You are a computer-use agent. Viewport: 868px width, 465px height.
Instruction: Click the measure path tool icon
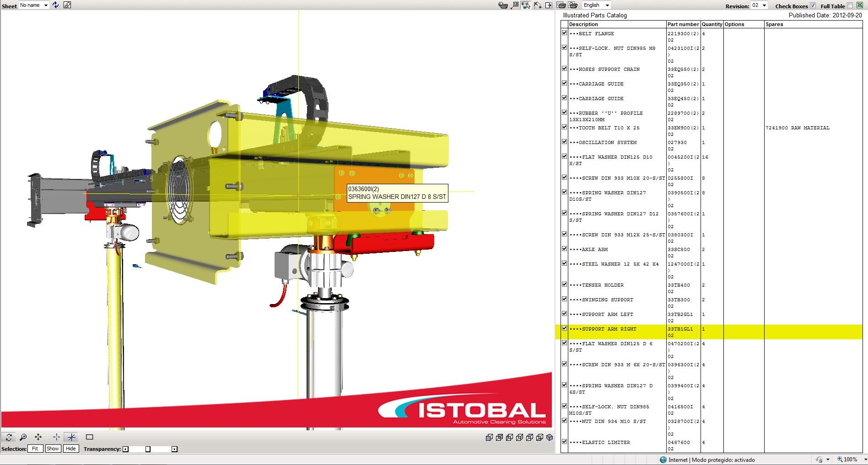click(537, 5)
